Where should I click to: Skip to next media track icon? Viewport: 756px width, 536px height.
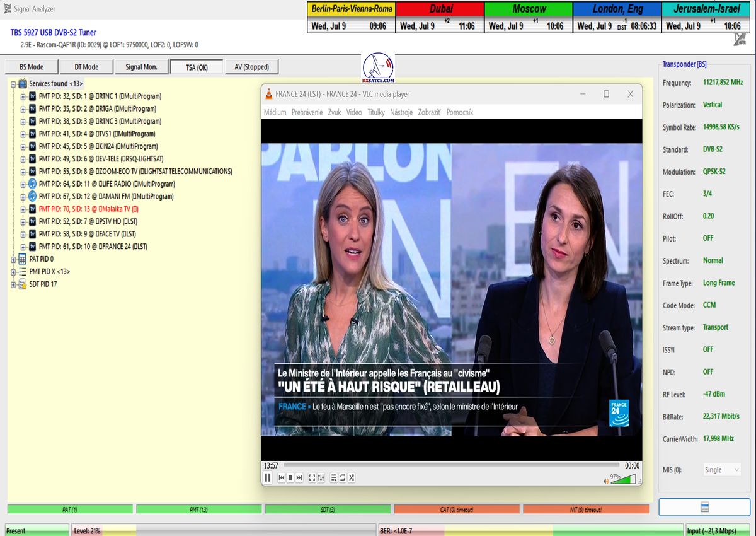(299, 478)
